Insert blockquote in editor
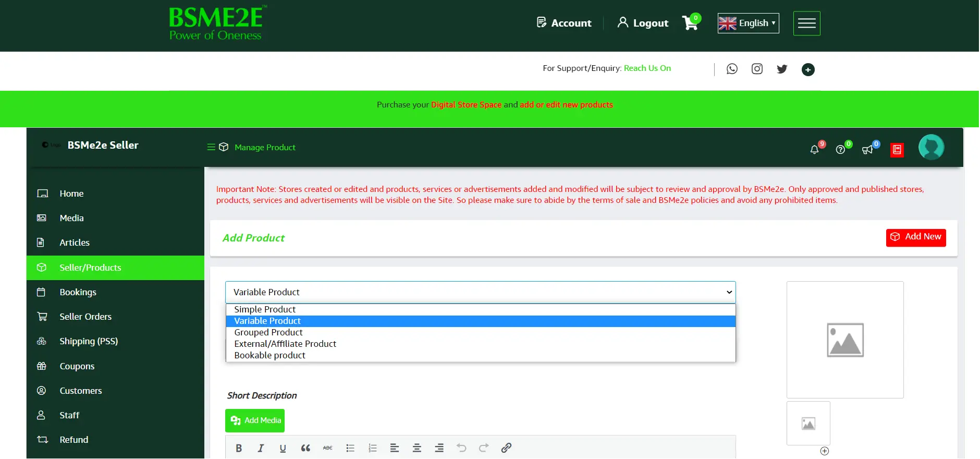Image resolution: width=980 pixels, height=459 pixels. coord(305,448)
